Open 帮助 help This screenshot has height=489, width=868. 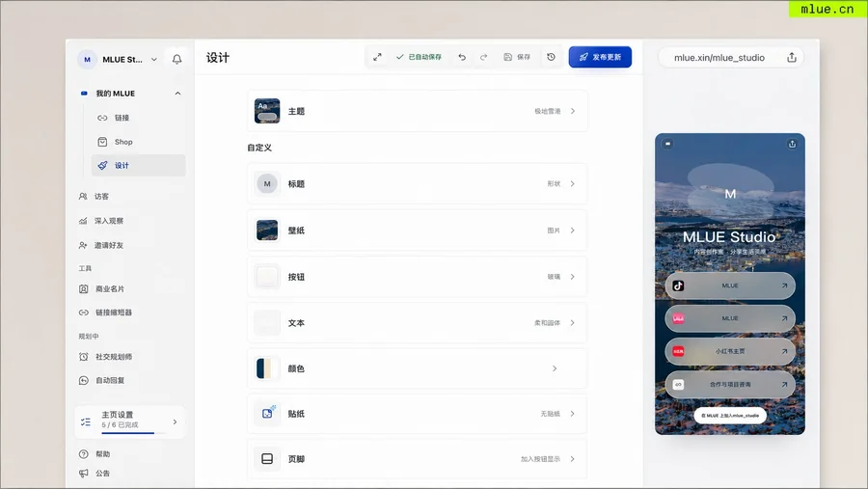(x=95, y=454)
